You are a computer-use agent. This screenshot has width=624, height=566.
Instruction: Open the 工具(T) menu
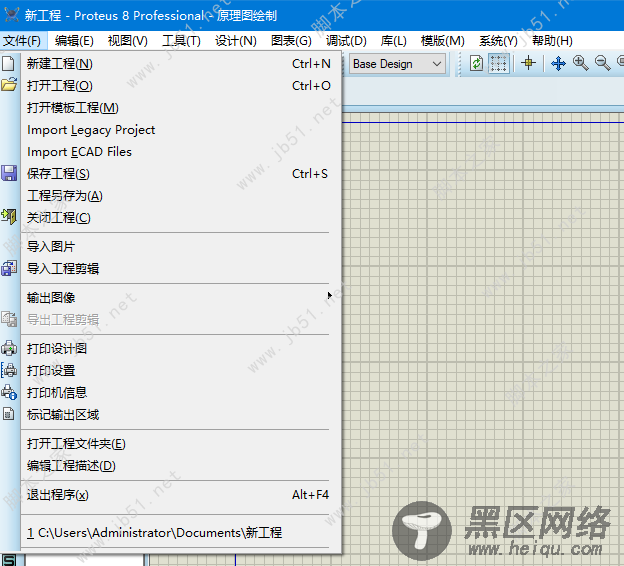click(181, 41)
